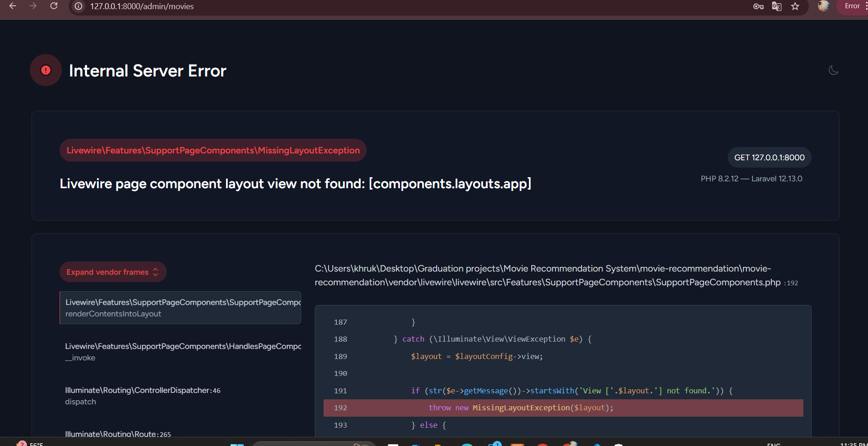Open the translate page icon
The width and height of the screenshot is (868, 446).
click(x=776, y=6)
